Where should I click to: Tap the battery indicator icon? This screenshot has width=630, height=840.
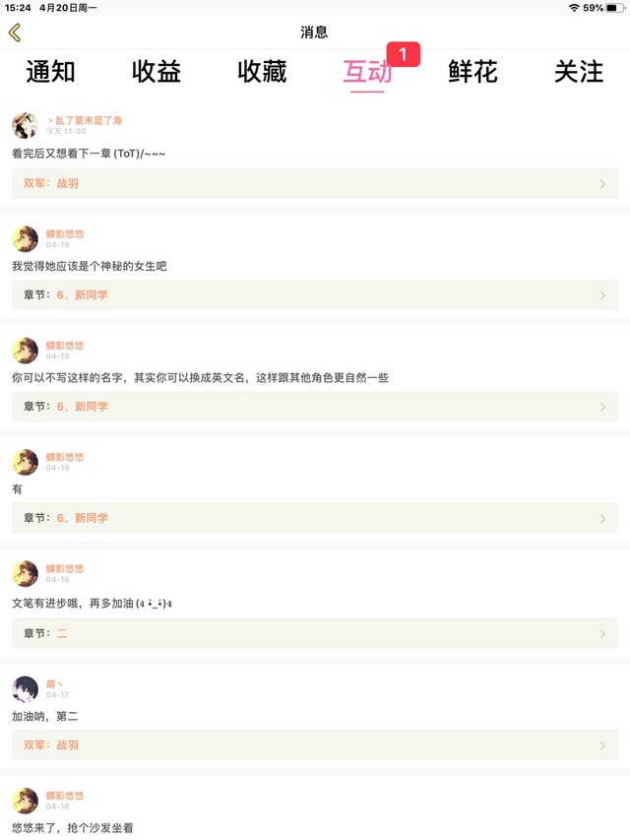pyautogui.click(x=615, y=8)
